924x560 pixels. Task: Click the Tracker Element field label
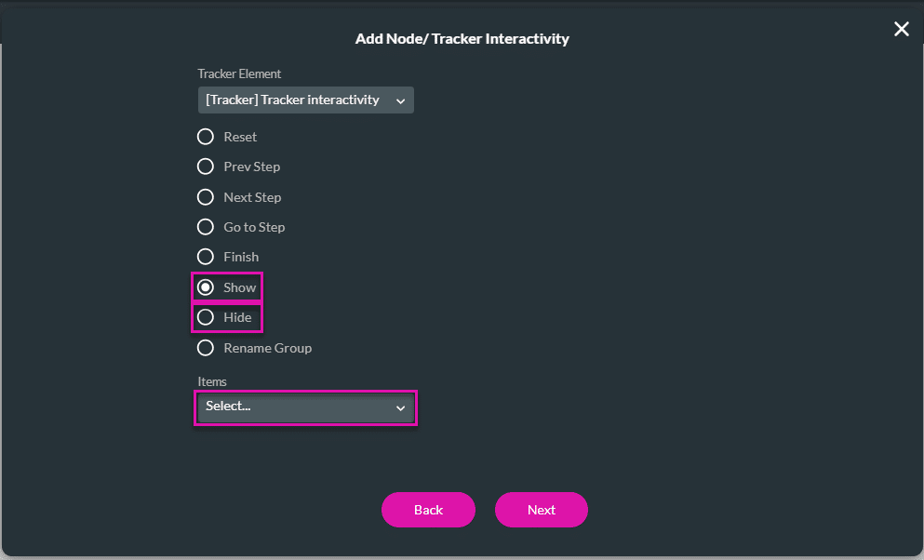click(x=239, y=73)
